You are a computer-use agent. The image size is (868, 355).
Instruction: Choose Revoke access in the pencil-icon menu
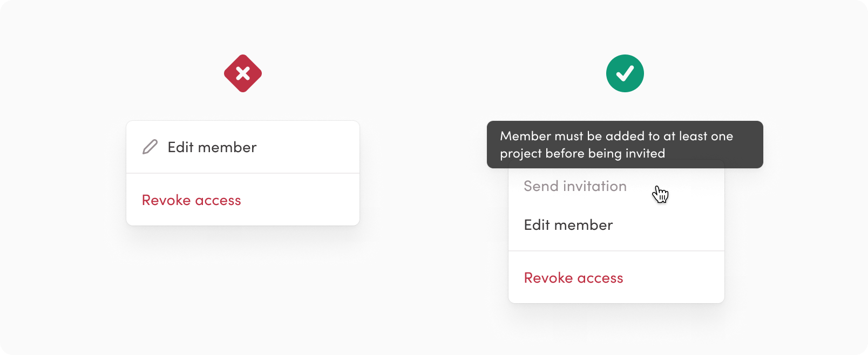click(x=191, y=200)
